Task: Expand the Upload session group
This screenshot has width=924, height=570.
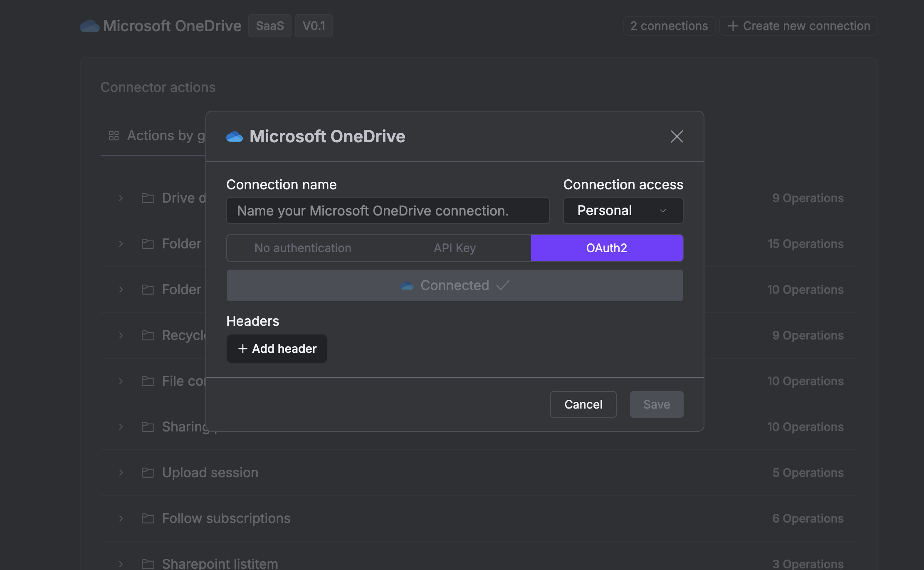Action: point(121,473)
